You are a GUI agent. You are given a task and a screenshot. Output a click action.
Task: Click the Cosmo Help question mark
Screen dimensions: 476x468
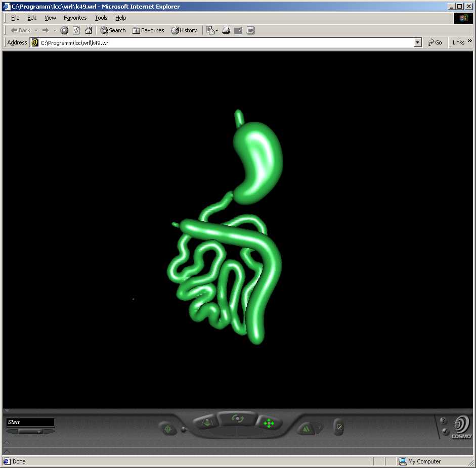(443, 420)
